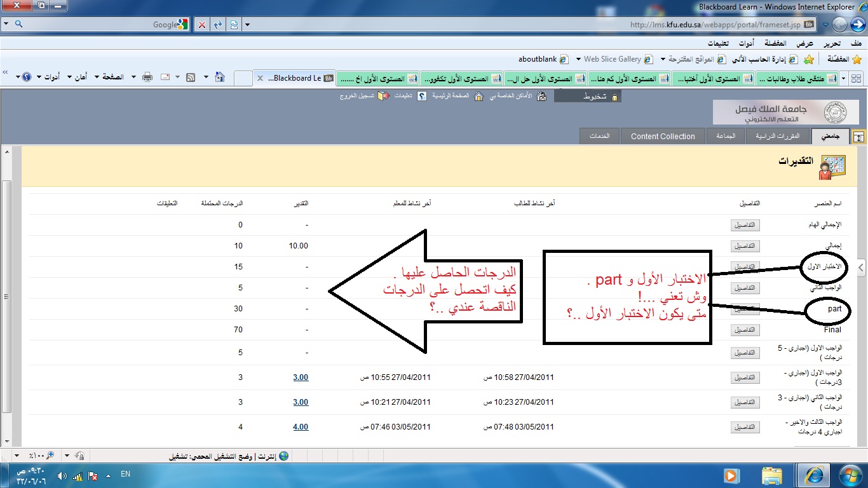
Task: Expand المواقع المقترحة dropdown arrow
Action: [x=663, y=59]
